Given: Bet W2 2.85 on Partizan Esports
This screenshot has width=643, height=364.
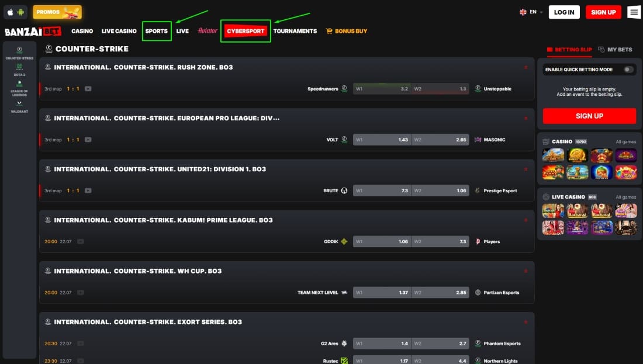Looking at the screenshot, I should [440, 292].
